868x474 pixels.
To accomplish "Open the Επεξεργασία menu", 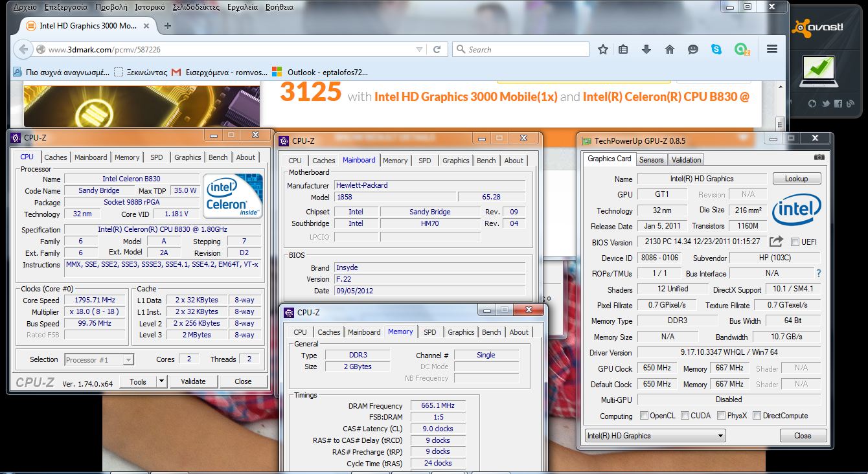I will [66, 7].
